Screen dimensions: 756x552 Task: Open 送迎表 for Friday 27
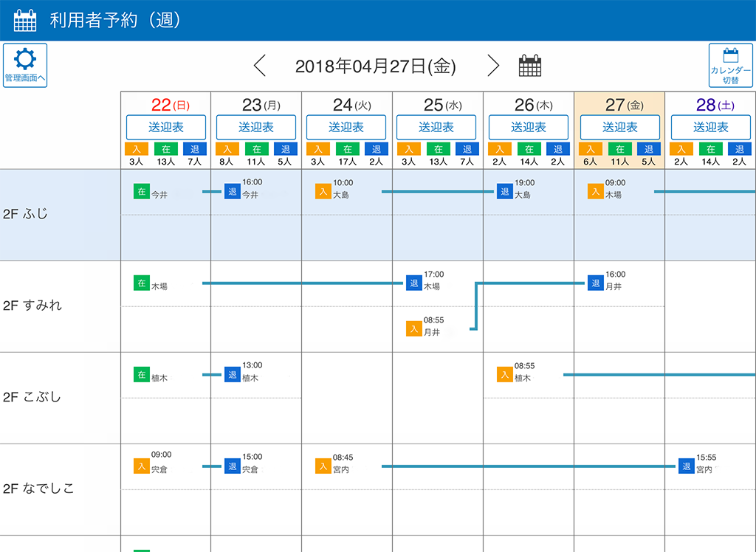[619, 127]
